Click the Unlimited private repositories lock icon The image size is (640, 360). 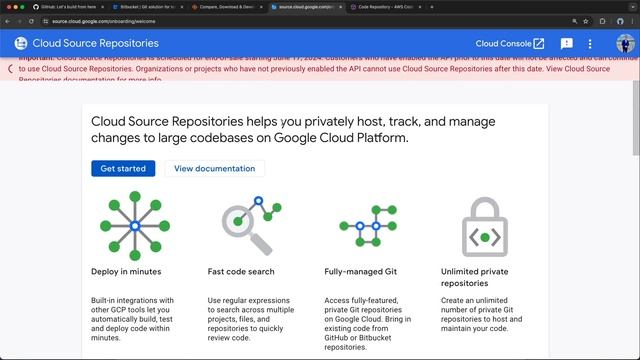coord(485,227)
